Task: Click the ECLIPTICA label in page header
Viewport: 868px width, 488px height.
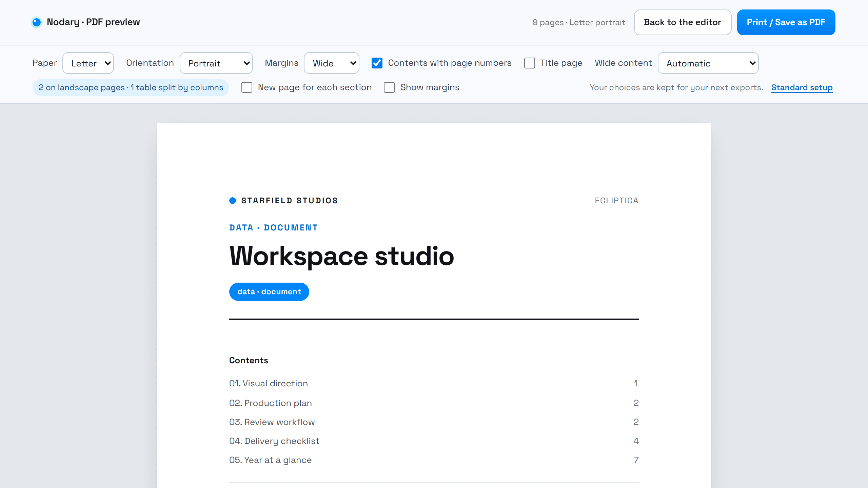Action: (x=616, y=201)
